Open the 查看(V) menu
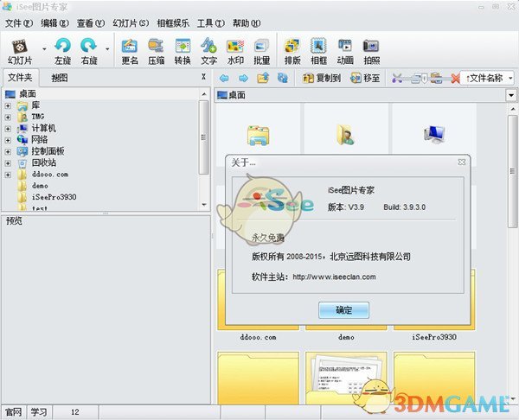 (x=91, y=23)
